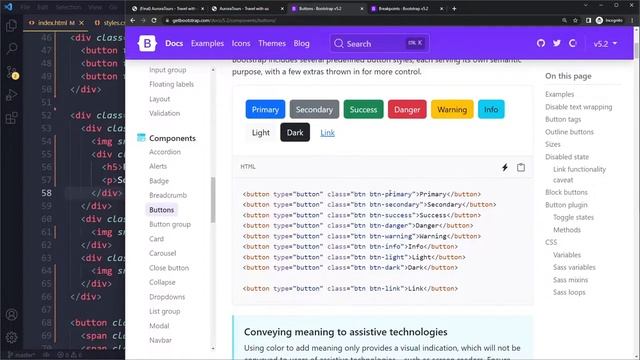This screenshot has height=360, width=640.
Task: Open Validation sidebar link
Action: pyautogui.click(x=164, y=113)
